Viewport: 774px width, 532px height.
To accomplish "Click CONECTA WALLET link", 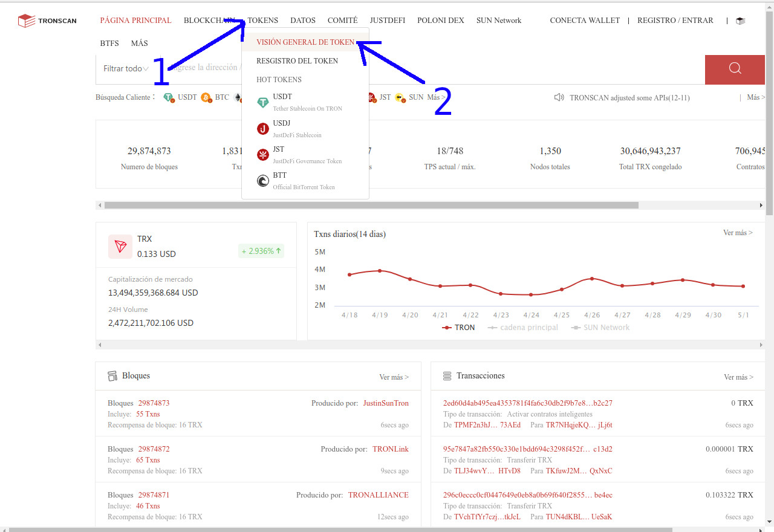I will [585, 21].
